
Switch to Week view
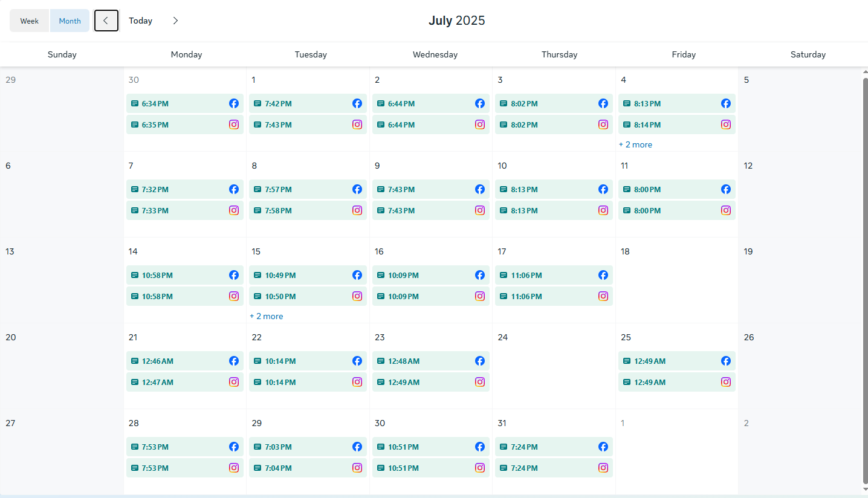point(30,21)
